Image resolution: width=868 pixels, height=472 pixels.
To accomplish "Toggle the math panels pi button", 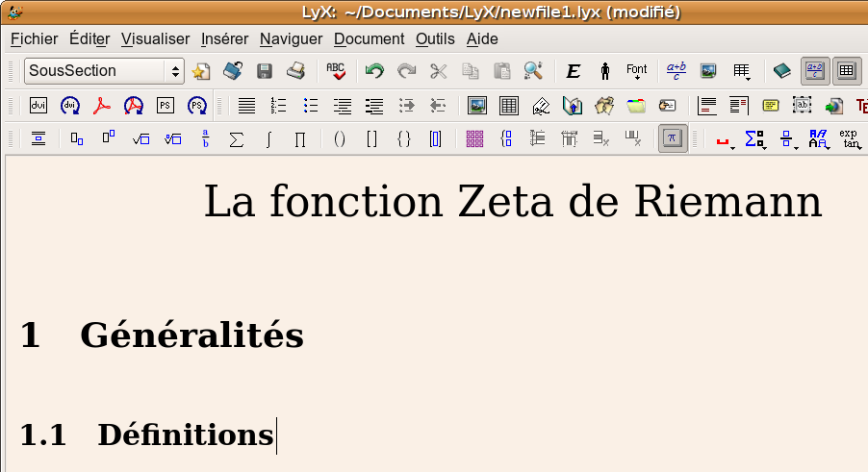I will click(x=673, y=139).
